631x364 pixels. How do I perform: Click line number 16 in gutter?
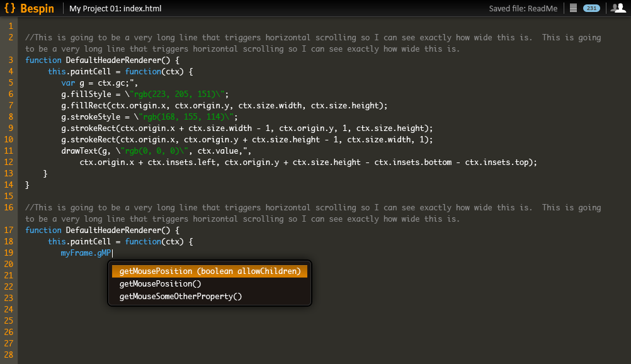9,208
